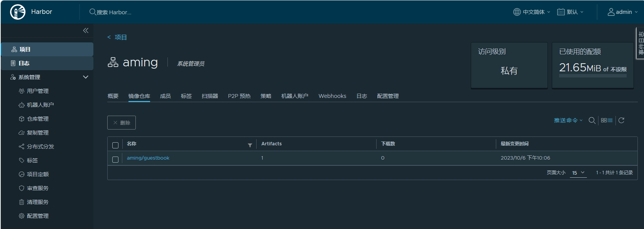Click the 系统管理 sidebar icon
644x229 pixels.
pyautogui.click(x=13, y=77)
